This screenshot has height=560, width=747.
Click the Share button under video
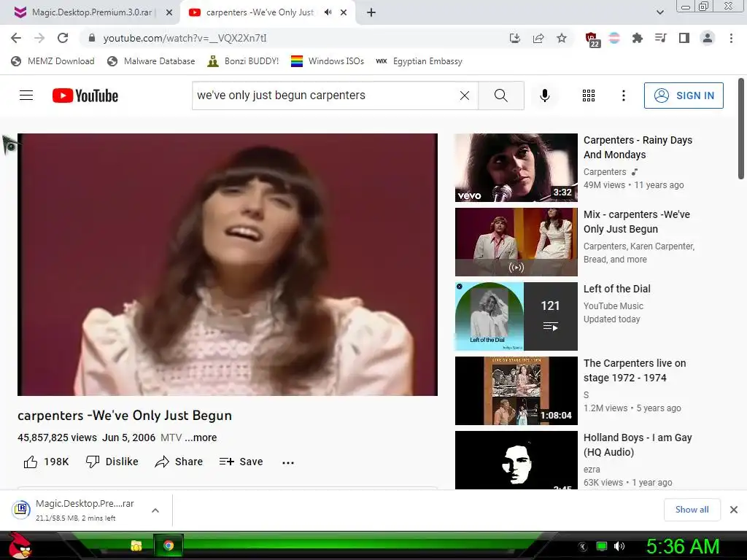[179, 462]
